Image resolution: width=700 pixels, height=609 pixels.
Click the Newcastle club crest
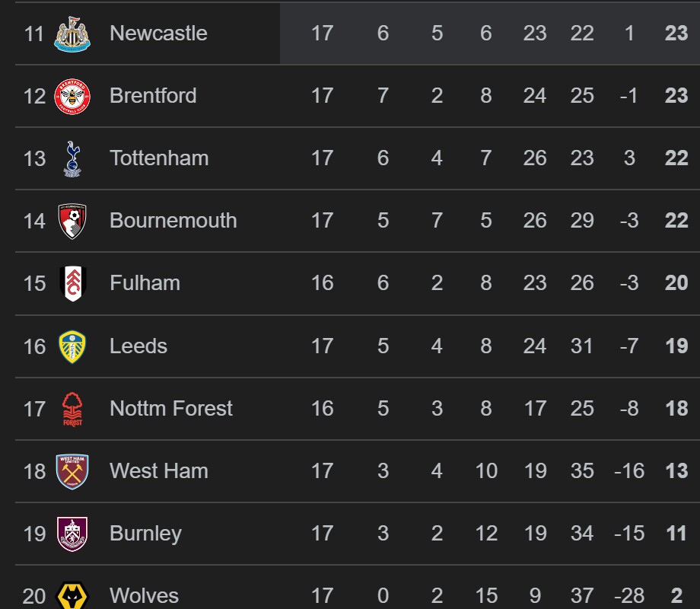coord(73,33)
